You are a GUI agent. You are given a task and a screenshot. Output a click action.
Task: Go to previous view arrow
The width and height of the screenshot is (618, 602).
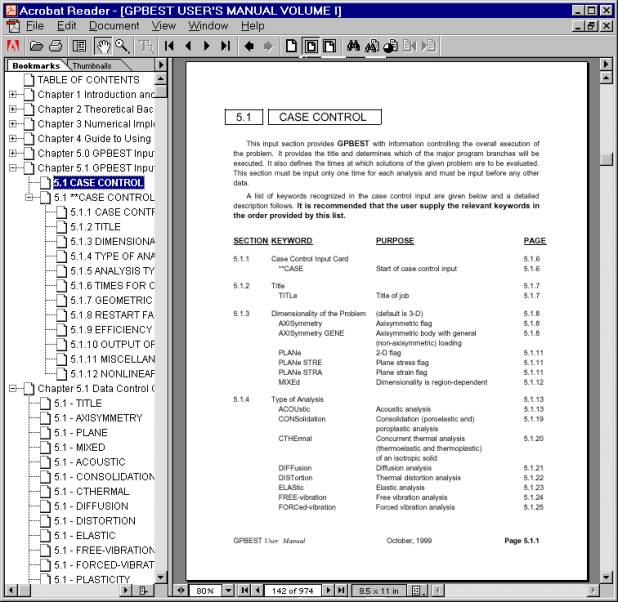click(249, 46)
